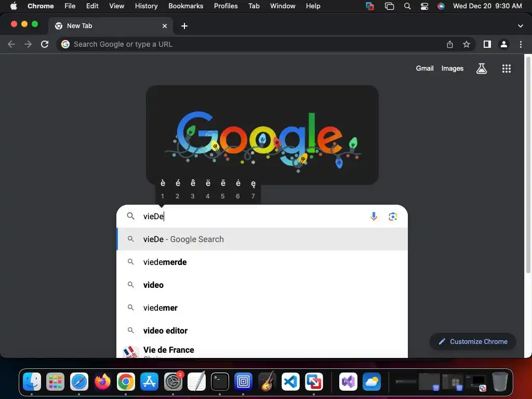Open the Bookmarks menu

(185, 6)
